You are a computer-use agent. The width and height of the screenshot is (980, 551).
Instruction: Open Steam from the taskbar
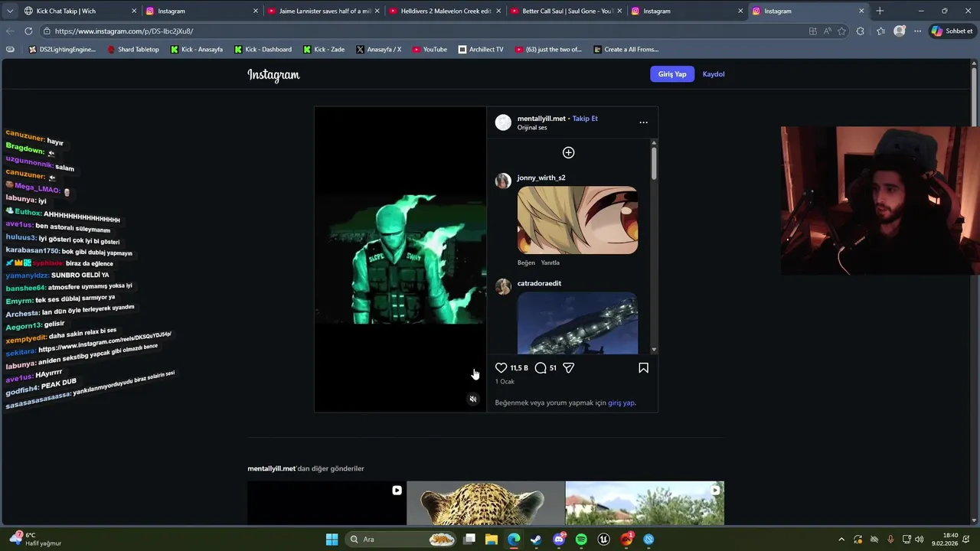pos(536,540)
